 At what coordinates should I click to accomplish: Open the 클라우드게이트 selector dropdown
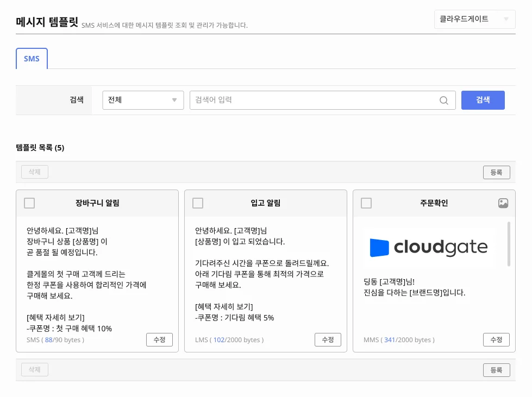tap(474, 20)
